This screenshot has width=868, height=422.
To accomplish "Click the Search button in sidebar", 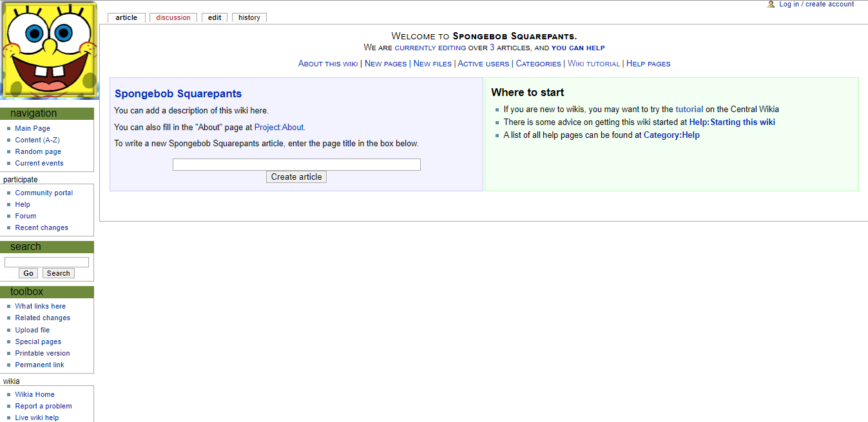I will (x=58, y=273).
